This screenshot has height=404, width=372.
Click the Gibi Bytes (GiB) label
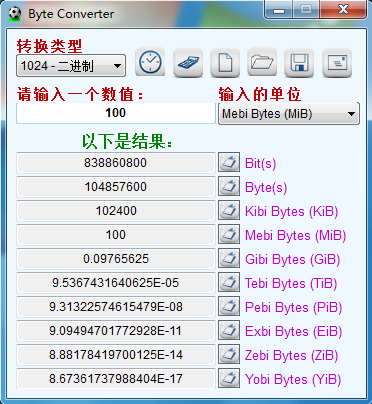click(x=293, y=259)
